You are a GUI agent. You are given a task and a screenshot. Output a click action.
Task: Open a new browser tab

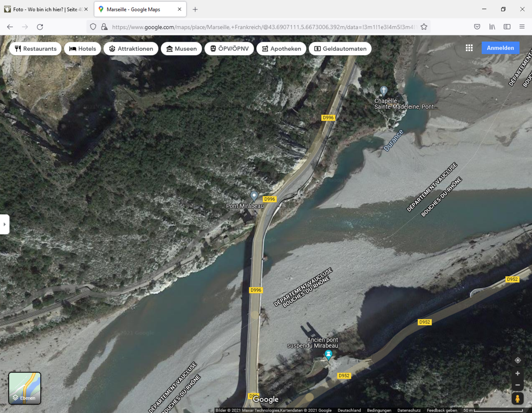195,9
